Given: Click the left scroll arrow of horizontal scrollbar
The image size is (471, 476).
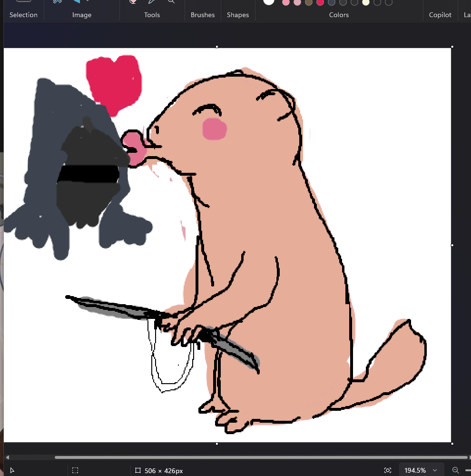Looking at the screenshot, I should pyautogui.click(x=7, y=457).
